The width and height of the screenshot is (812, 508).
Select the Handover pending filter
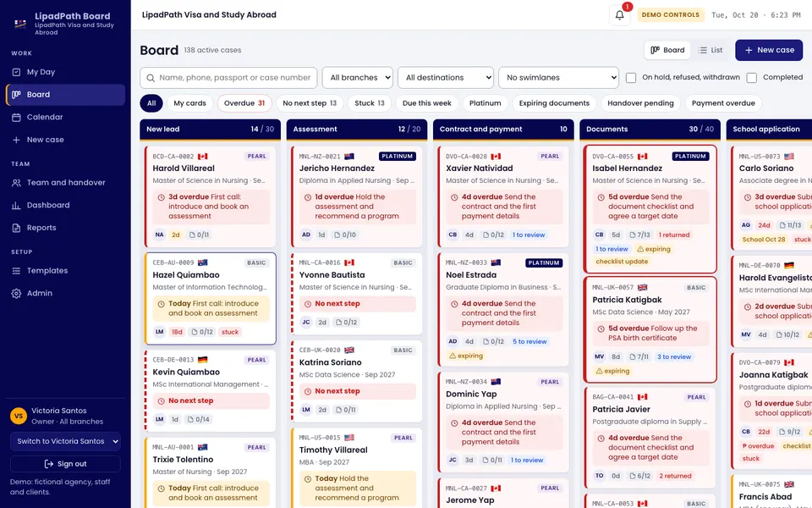coord(640,103)
